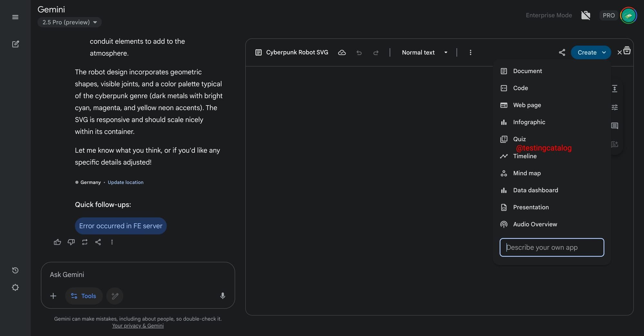Image resolution: width=644 pixels, height=336 pixels.
Task: Share the chat response
Action: 98,242
